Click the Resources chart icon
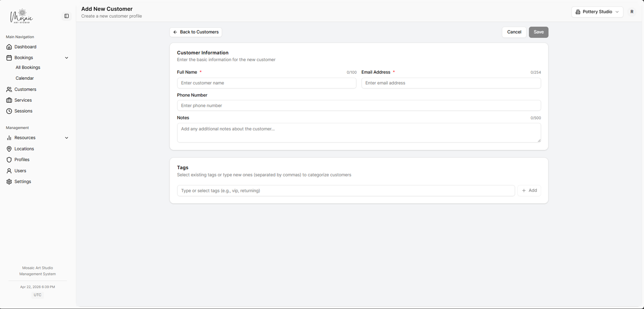Viewport: 644px width, 309px height. point(9,138)
